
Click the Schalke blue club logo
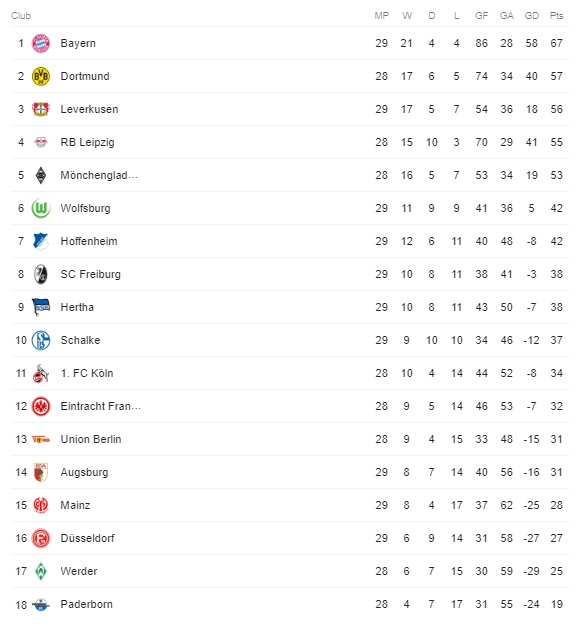pyautogui.click(x=41, y=340)
